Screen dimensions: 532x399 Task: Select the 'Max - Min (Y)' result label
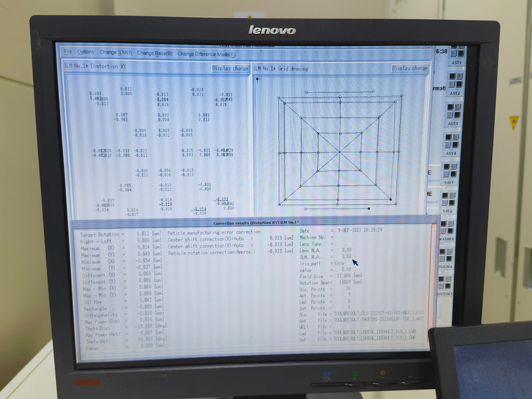(100, 295)
